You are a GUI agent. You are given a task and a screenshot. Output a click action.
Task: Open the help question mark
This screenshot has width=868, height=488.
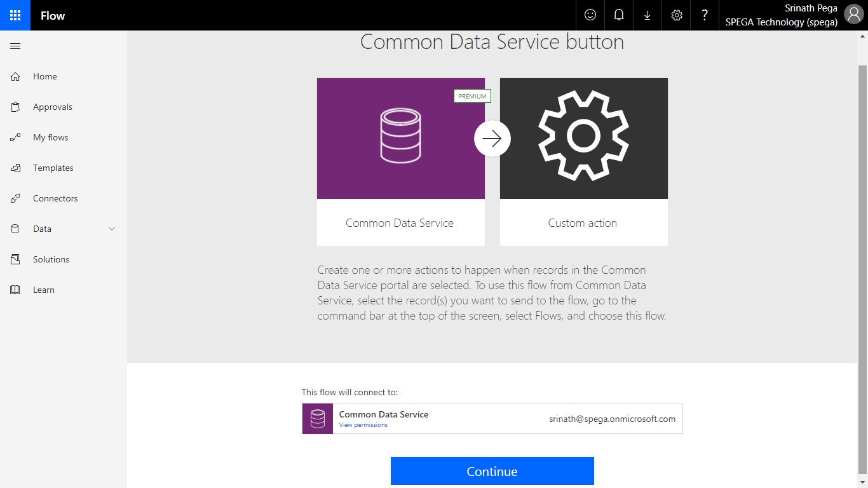(705, 15)
